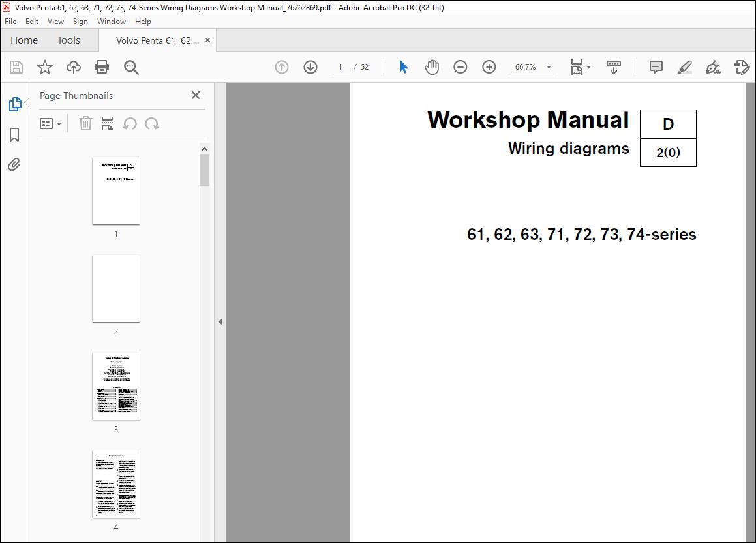The image size is (756, 543).
Task: Zoom in with plus icon
Action: click(x=489, y=67)
